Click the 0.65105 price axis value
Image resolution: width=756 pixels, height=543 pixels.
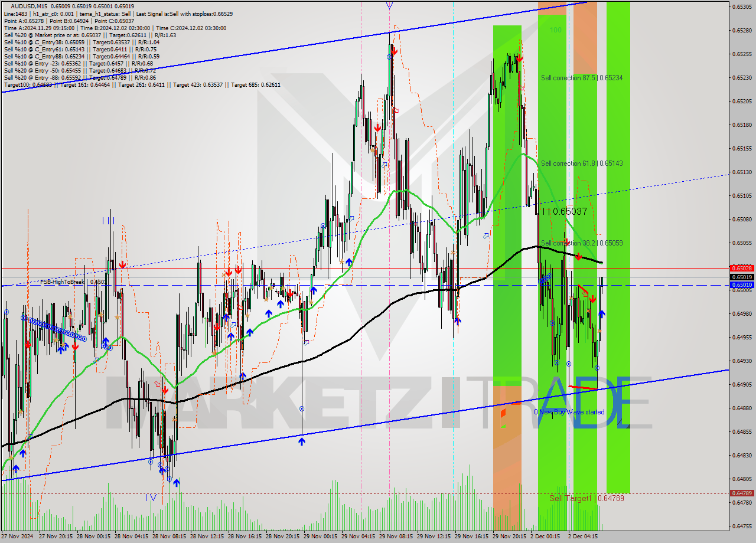click(742, 195)
